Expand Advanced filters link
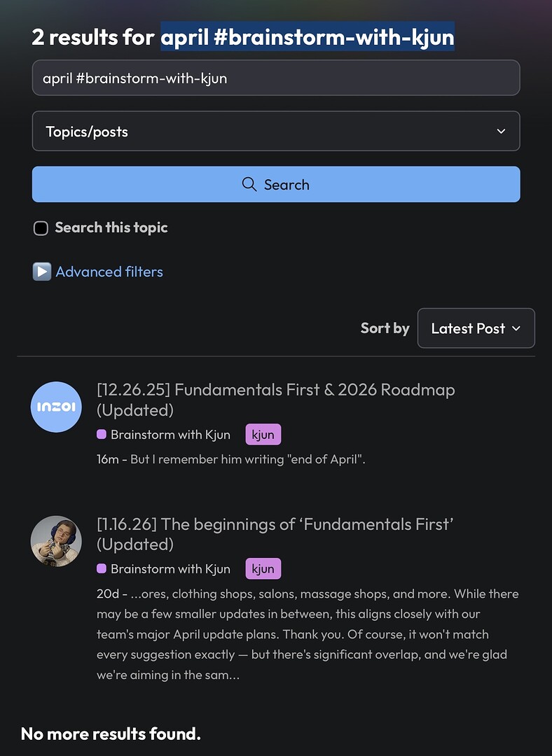Screen dimensions: 552x756 click(x=109, y=272)
